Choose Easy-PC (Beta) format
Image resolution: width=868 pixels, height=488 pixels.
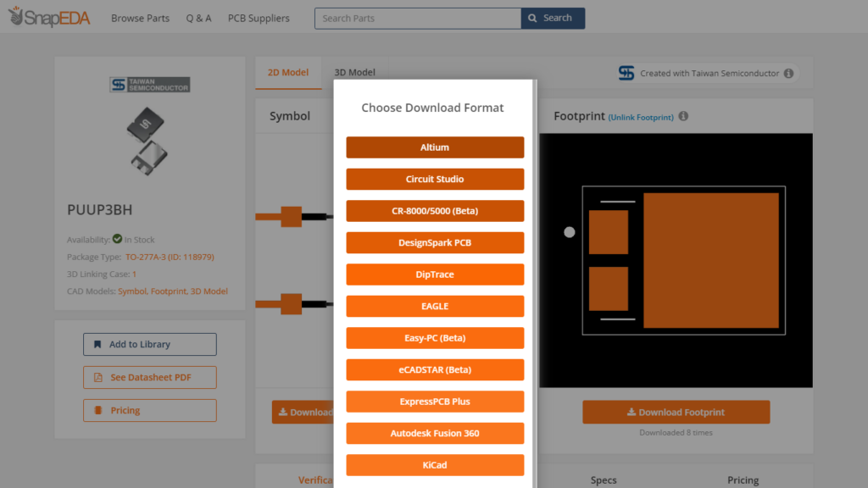click(x=435, y=338)
